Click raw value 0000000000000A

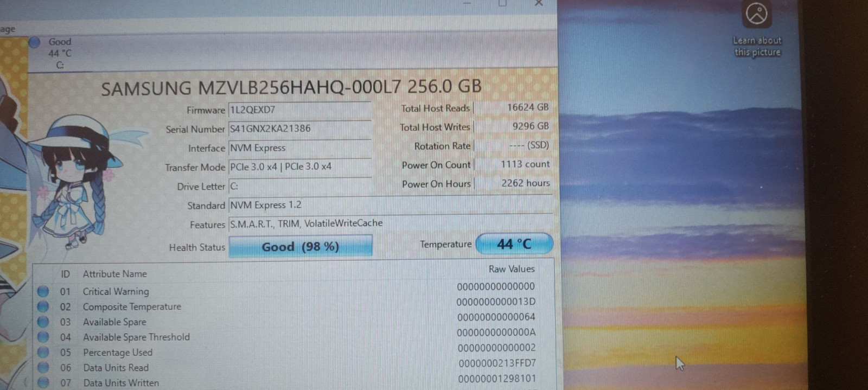[496, 333]
